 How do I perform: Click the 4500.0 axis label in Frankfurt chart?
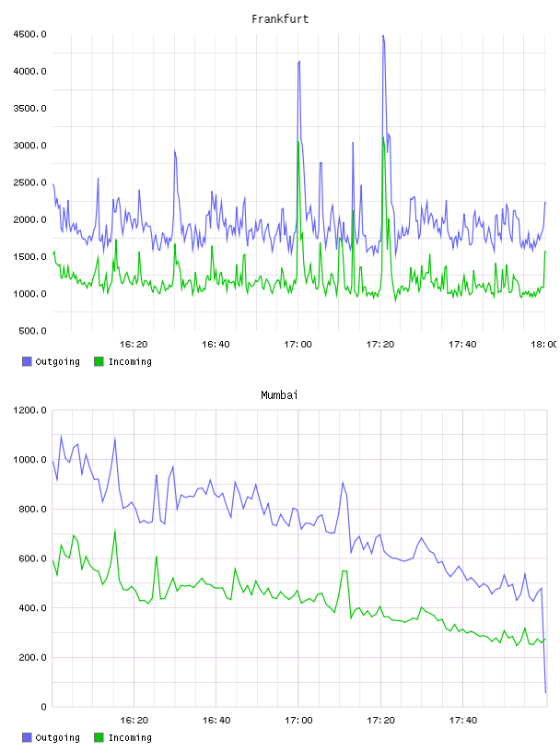[29, 34]
